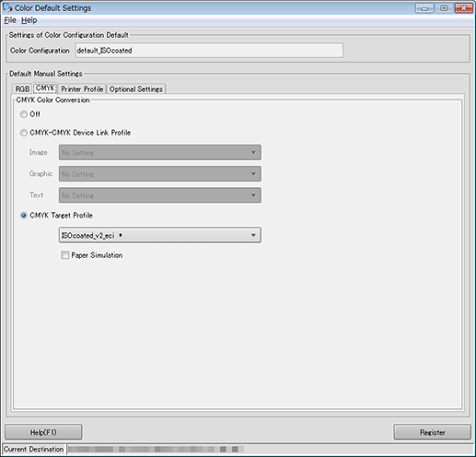Open the Graphic No Setting dropdown
476x457 pixels.
pos(160,174)
